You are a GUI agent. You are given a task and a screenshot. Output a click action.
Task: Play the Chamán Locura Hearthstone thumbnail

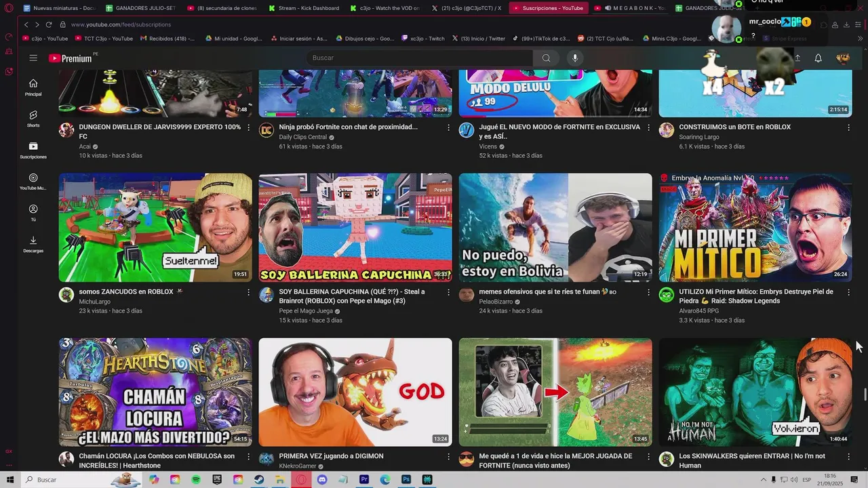pyautogui.click(x=155, y=392)
